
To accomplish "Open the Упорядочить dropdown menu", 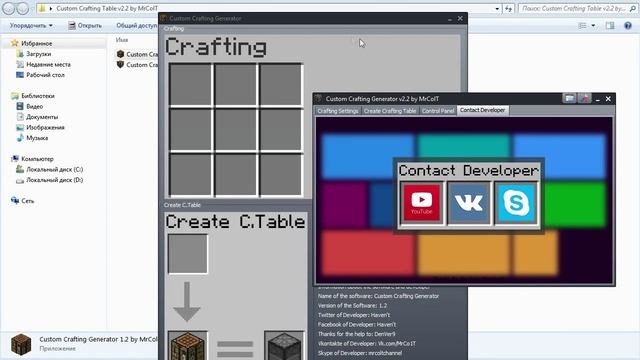I will [31, 25].
